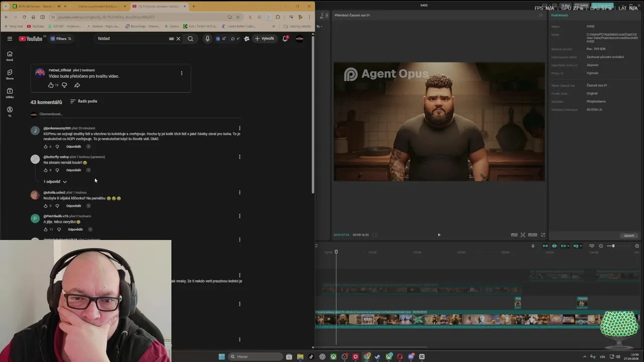The image size is (644, 362).
Task: Bookmark this page with star icon
Action: tap(238, 17)
